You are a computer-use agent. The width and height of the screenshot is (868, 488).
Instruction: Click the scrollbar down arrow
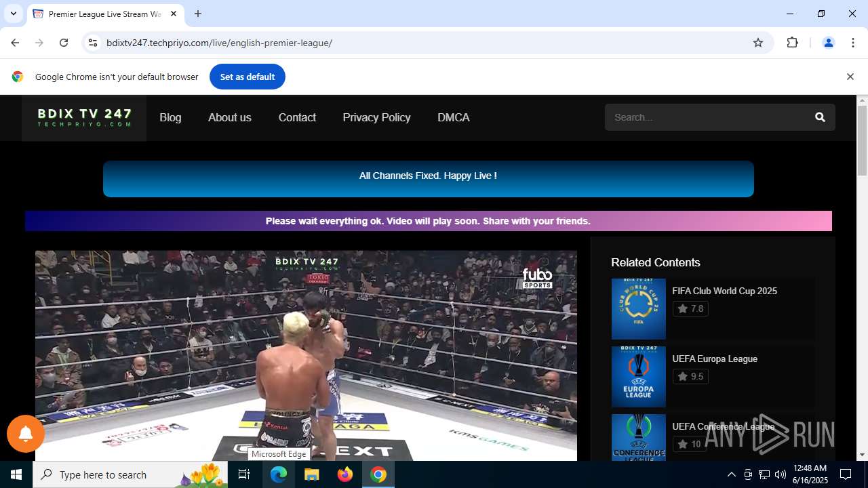(862, 455)
